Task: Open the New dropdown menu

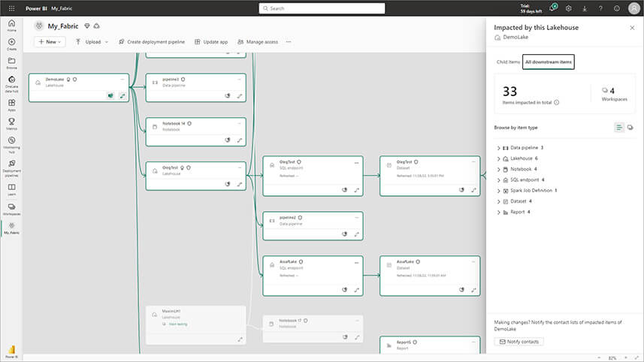Action: (x=50, y=42)
